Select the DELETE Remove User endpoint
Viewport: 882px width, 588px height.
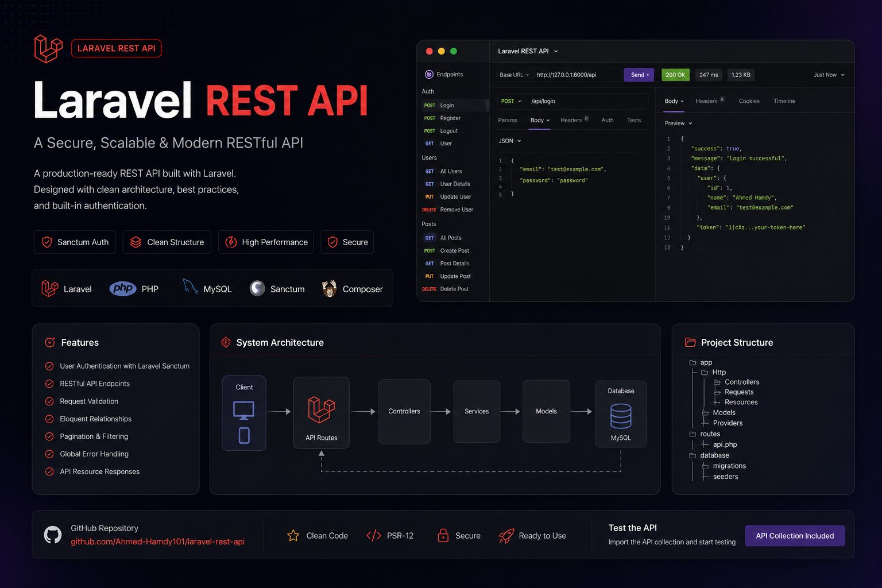tap(454, 210)
